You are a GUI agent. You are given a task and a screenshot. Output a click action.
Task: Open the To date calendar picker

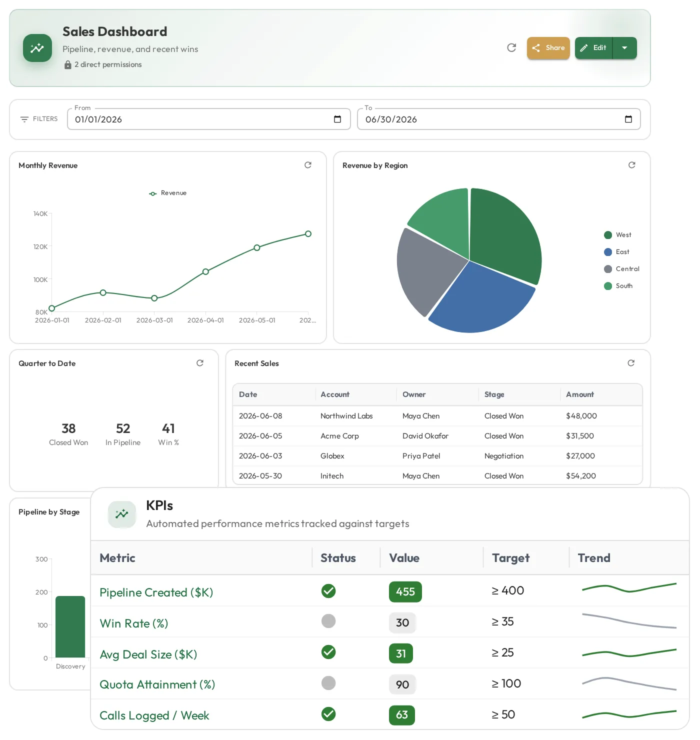point(628,119)
